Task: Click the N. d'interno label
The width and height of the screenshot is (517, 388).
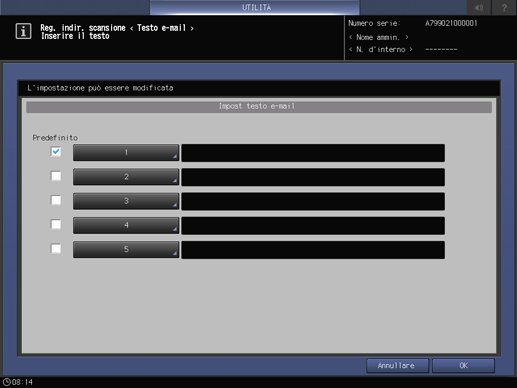Action: click(381, 50)
